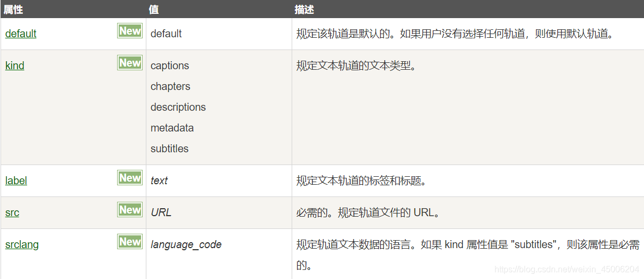Open the src attribute link

(x=12, y=212)
